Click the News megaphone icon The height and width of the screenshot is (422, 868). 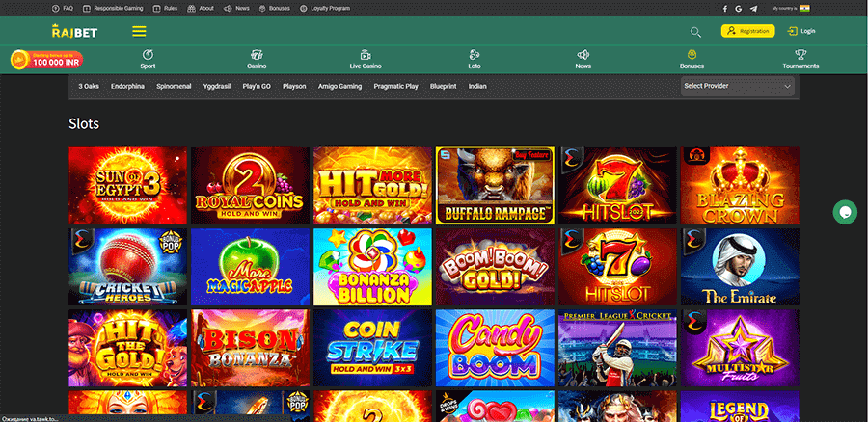click(583, 55)
